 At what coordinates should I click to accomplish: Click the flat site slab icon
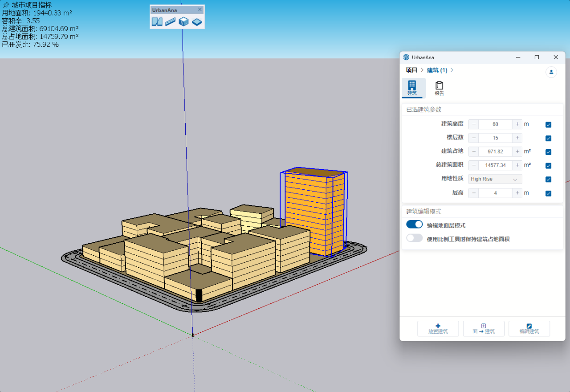(197, 22)
